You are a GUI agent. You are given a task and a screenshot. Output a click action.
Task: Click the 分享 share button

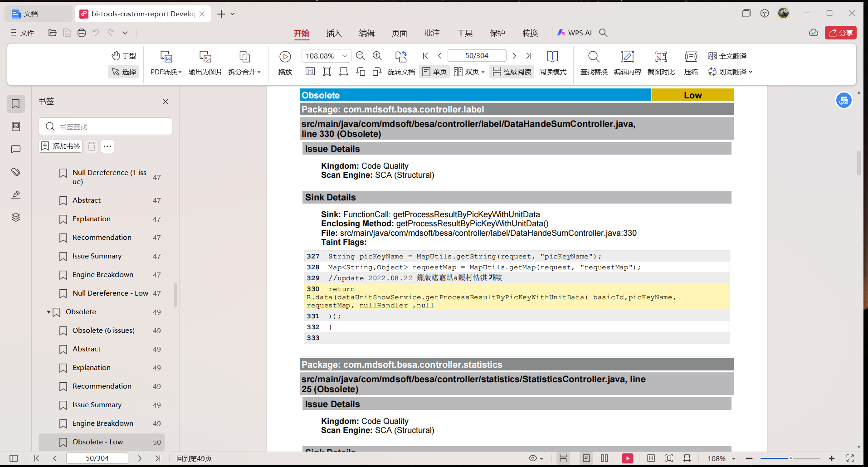tap(840, 33)
